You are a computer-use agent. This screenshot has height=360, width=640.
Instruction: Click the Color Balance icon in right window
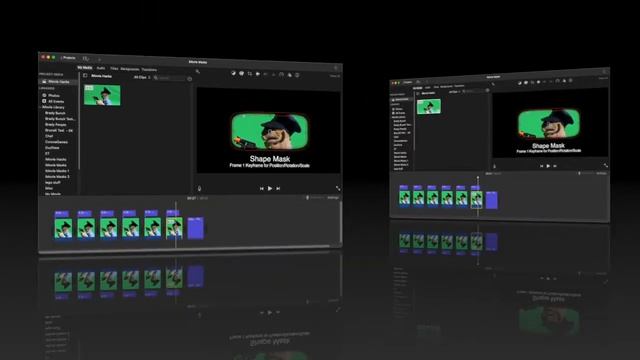[x=520, y=83]
